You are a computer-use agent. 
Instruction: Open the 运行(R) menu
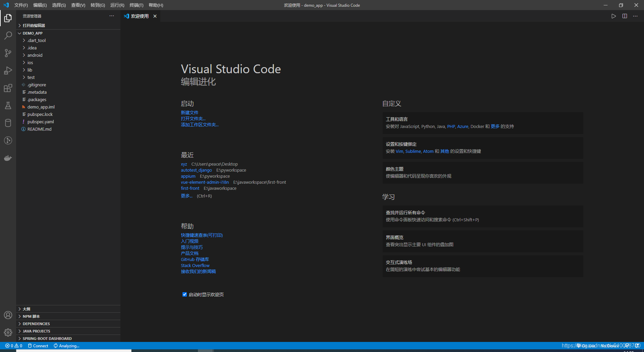click(117, 5)
